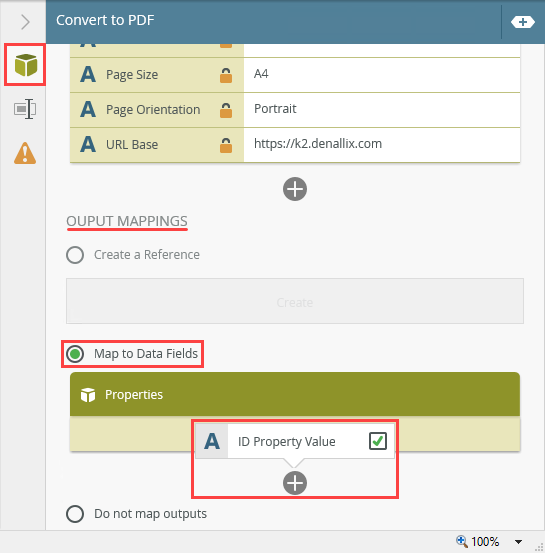
Task: Click the Convert to PDF title
Action: pos(105,20)
